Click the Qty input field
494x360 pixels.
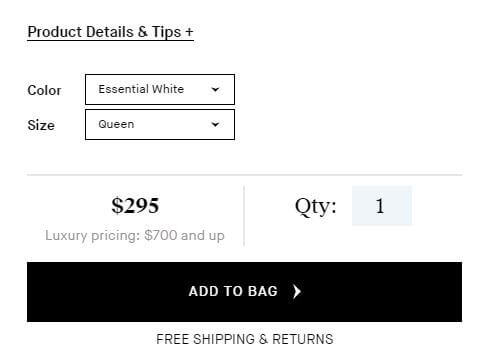(x=382, y=206)
